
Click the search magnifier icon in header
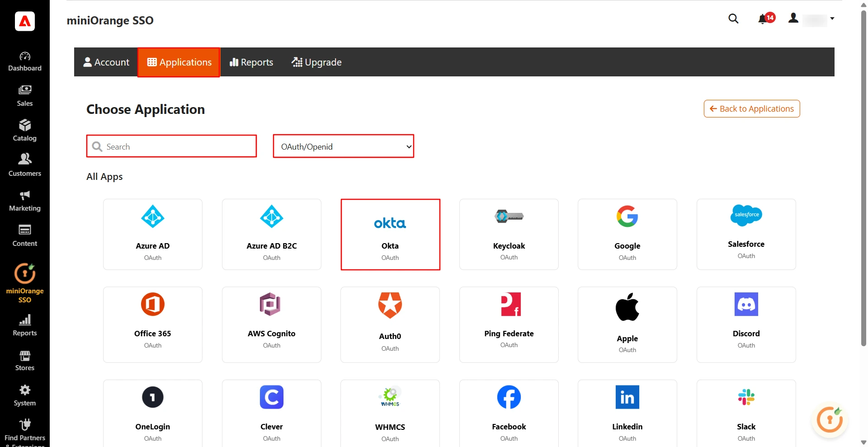733,19
